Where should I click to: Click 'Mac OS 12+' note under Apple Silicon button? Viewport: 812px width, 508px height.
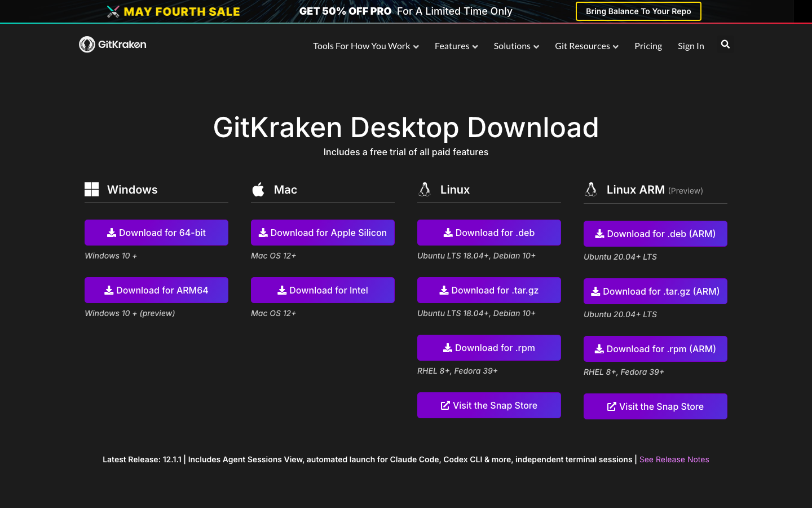coord(273,256)
